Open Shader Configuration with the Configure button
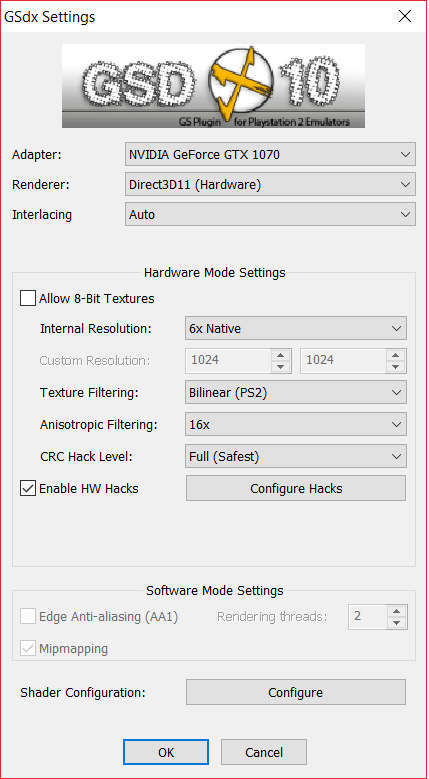 tap(296, 693)
